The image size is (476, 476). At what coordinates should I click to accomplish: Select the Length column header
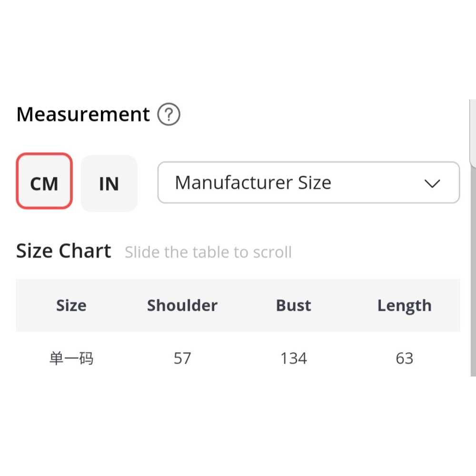404,305
